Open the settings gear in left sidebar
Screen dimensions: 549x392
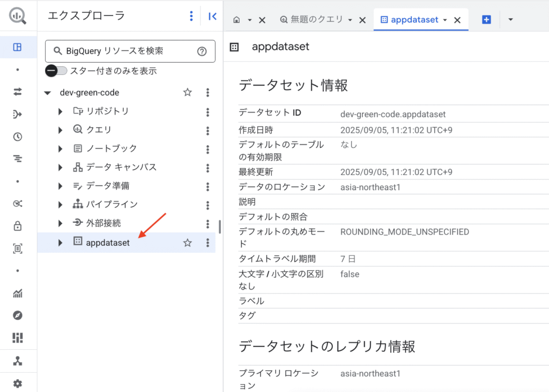[18, 383]
